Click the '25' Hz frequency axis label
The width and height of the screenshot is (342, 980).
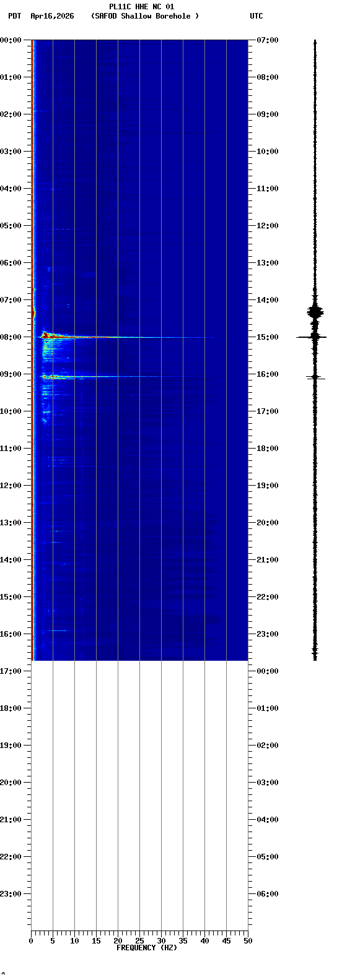click(x=139, y=941)
